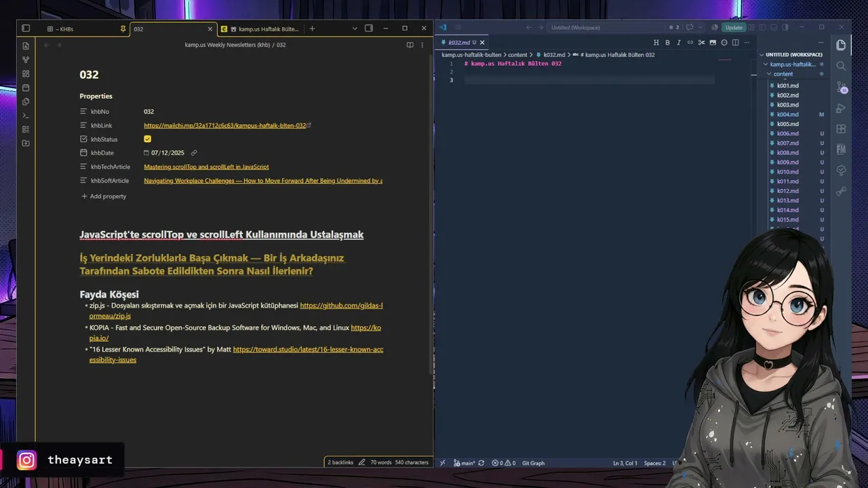Insert image via editor toolbar icon
The height and width of the screenshot is (488, 868).
tap(713, 43)
